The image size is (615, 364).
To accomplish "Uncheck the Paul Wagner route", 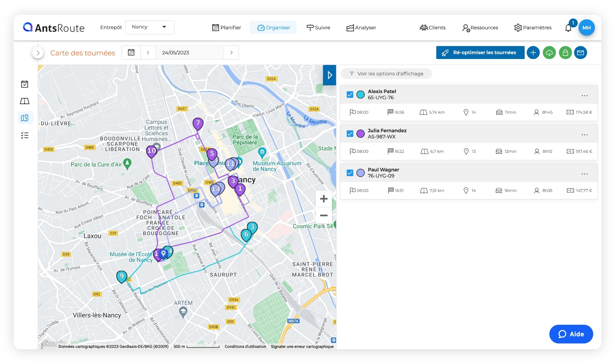I will click(350, 173).
